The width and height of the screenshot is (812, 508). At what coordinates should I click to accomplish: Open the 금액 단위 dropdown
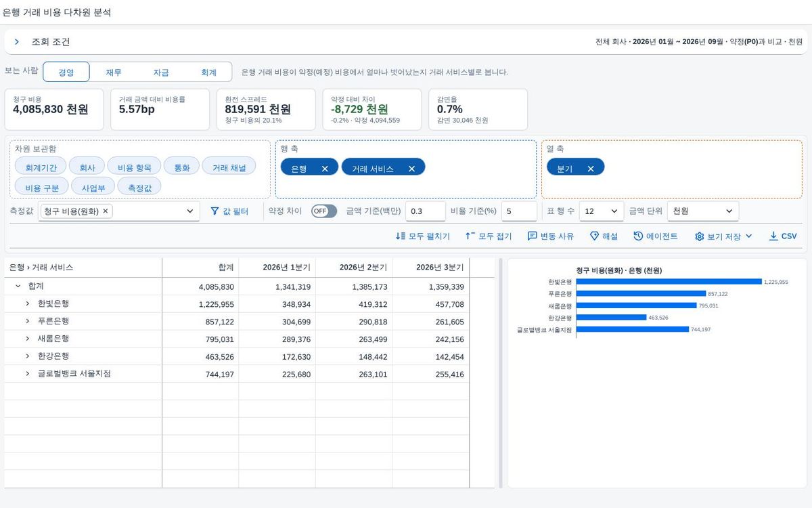[703, 211]
